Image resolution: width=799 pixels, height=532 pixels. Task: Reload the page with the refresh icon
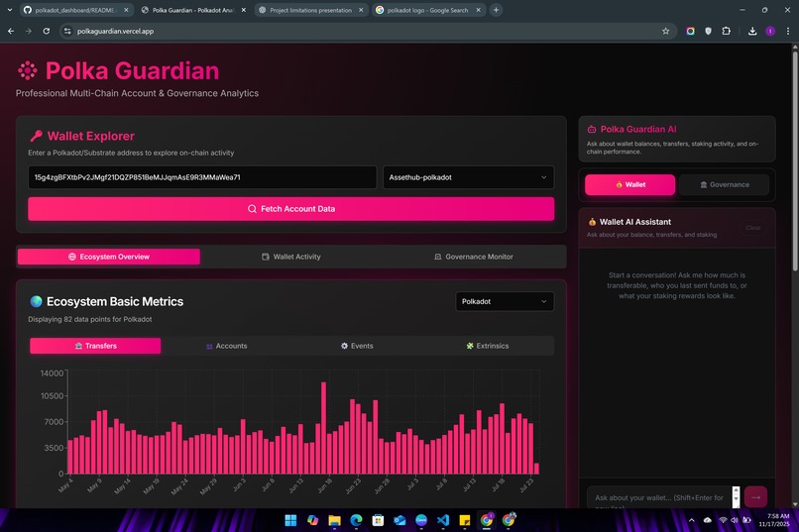click(x=47, y=31)
